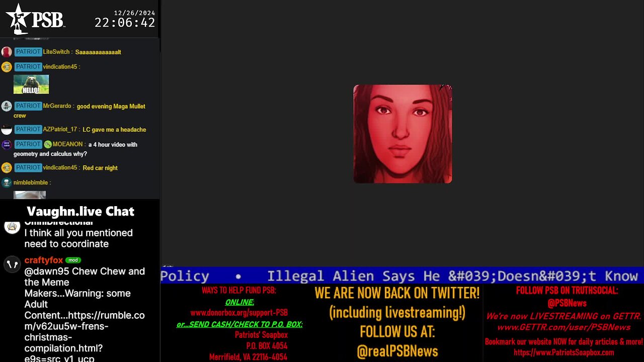Click the PATRIOT badge next to LiteSwitch
Screen dimensions: 644x362
28,52
